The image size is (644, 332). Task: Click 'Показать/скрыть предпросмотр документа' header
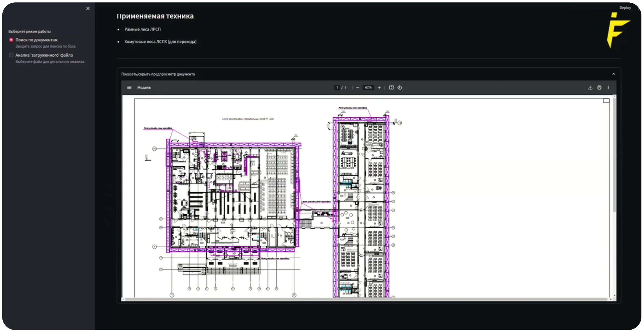[158, 74]
